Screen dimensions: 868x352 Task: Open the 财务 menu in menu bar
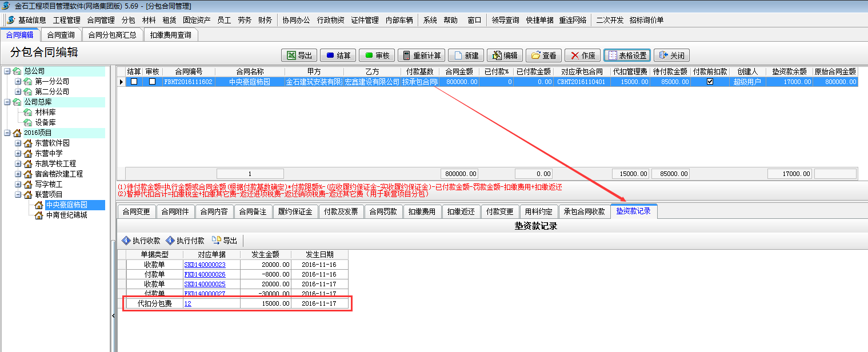265,20
